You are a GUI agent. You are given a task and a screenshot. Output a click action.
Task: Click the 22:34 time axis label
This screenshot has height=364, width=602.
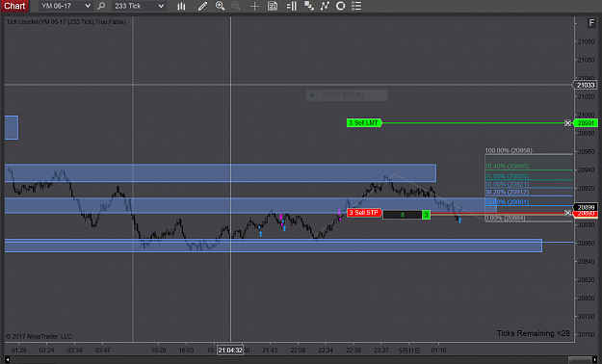click(326, 351)
